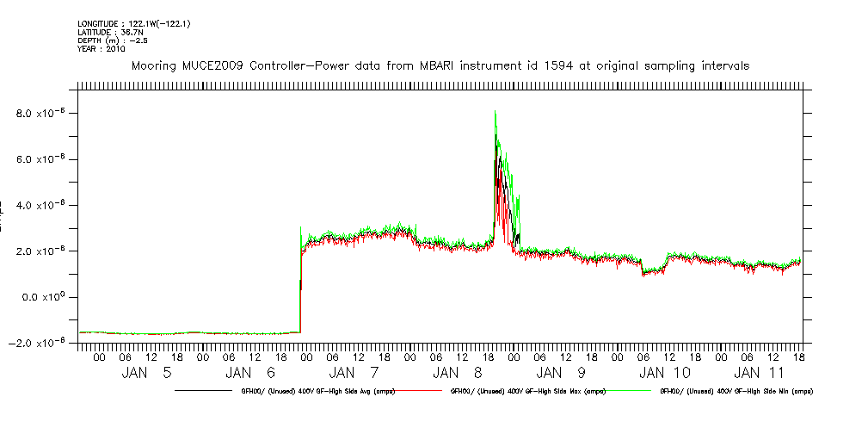The width and height of the screenshot is (868, 434).
Task: Select the 'High Side Min (amps)' legend label
Action: pyautogui.click(x=736, y=391)
